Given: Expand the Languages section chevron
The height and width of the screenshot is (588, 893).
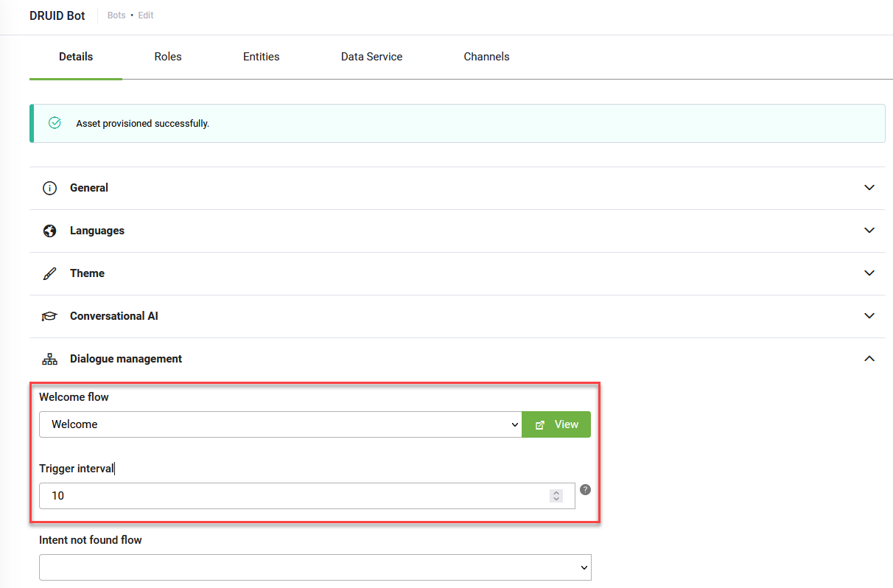Looking at the screenshot, I should 869,231.
